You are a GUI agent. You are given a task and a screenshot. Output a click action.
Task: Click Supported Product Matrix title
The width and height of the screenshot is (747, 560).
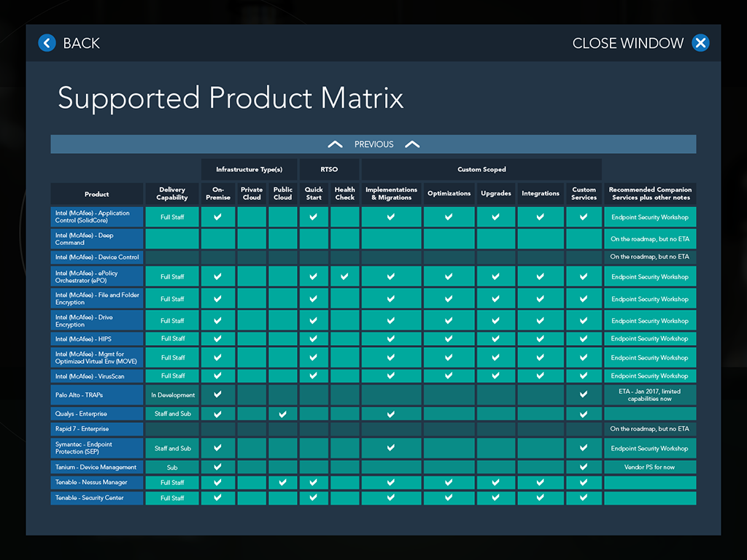tap(231, 98)
